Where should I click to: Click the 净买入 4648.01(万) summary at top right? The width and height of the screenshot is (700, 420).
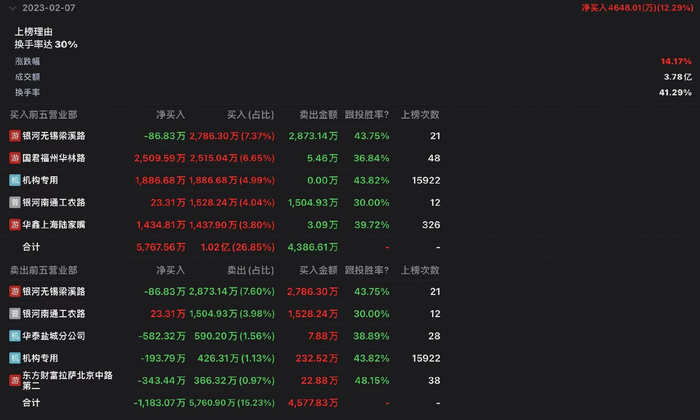tap(636, 8)
